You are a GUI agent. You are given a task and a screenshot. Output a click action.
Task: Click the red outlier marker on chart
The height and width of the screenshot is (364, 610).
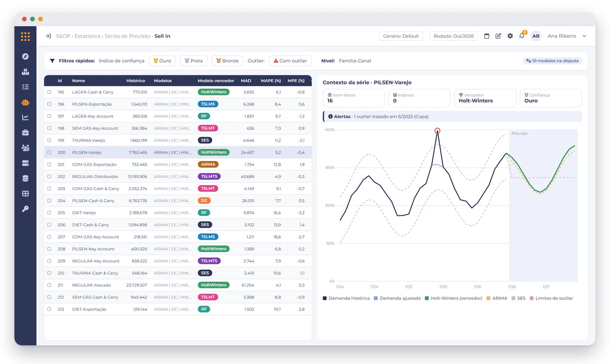(x=437, y=131)
